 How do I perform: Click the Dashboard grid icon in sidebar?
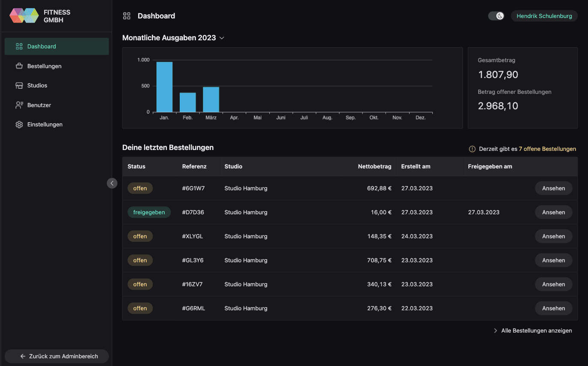(x=19, y=46)
